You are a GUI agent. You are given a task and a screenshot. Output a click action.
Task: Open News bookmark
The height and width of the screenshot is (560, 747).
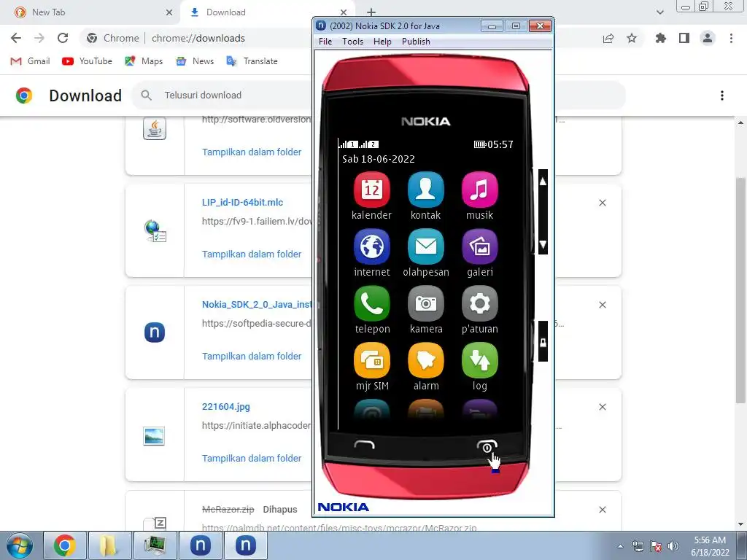(x=195, y=61)
